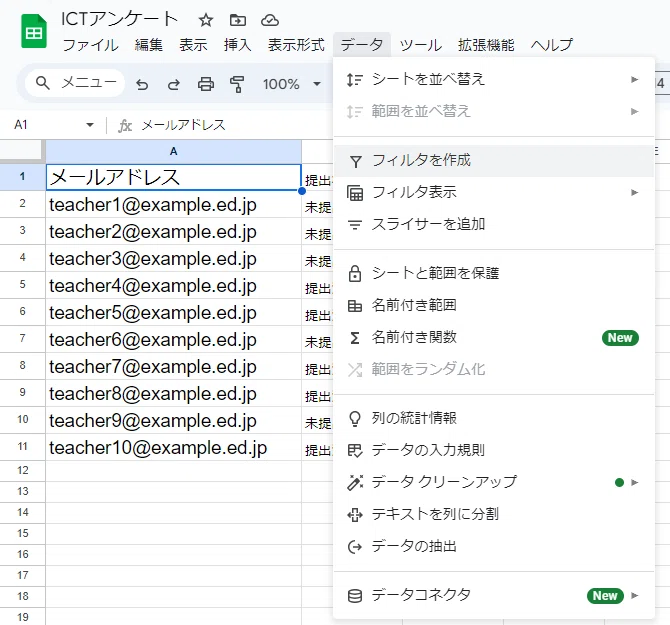670x625 pixels.
Task: Open the ヘルプ menu
Action: coord(552,45)
